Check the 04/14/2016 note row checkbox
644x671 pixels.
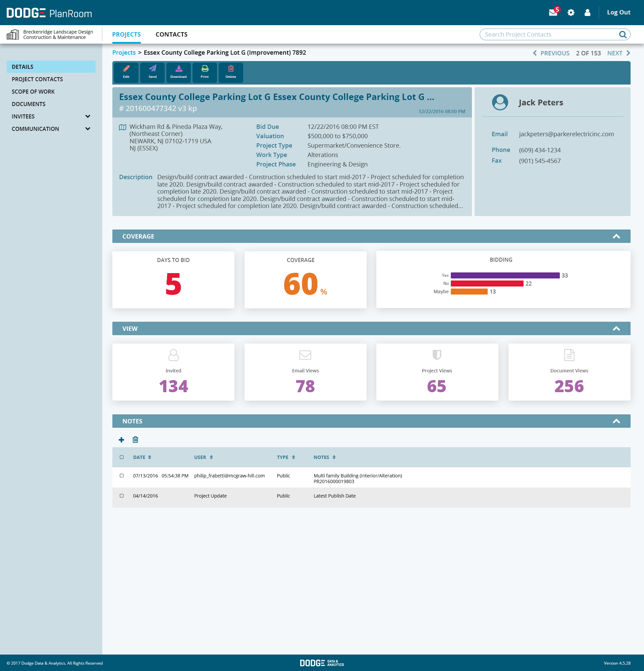click(x=121, y=496)
